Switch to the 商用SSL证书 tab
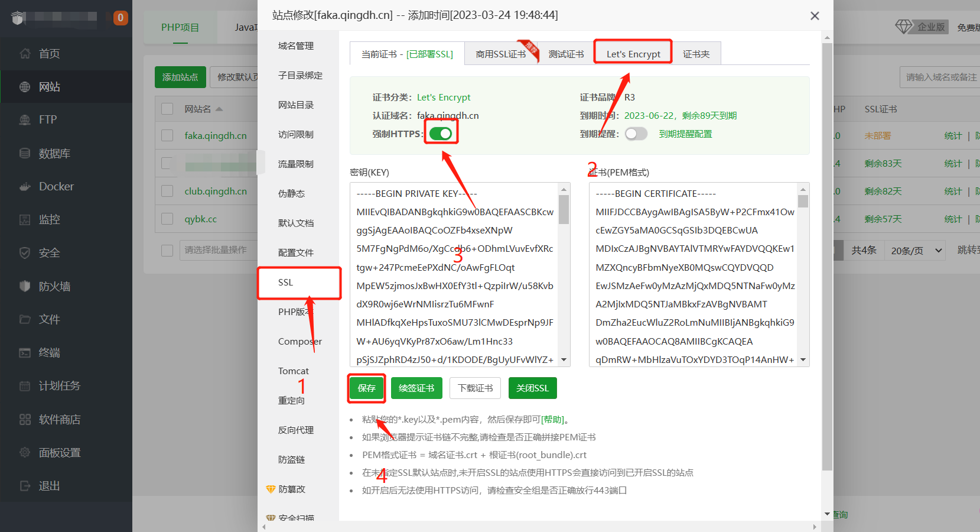980x532 pixels. point(502,53)
